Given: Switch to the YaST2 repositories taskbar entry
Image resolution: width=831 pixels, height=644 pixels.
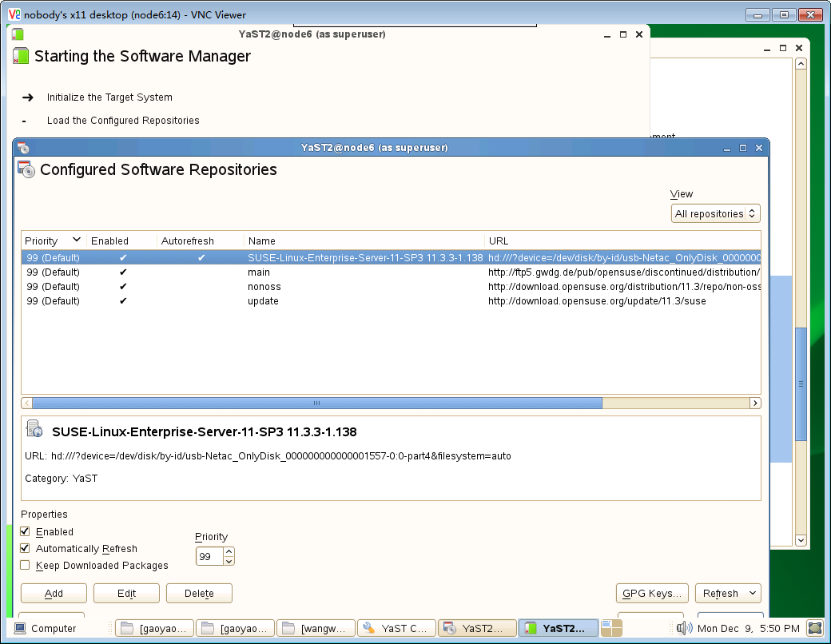Looking at the screenshot, I should click(x=477, y=628).
